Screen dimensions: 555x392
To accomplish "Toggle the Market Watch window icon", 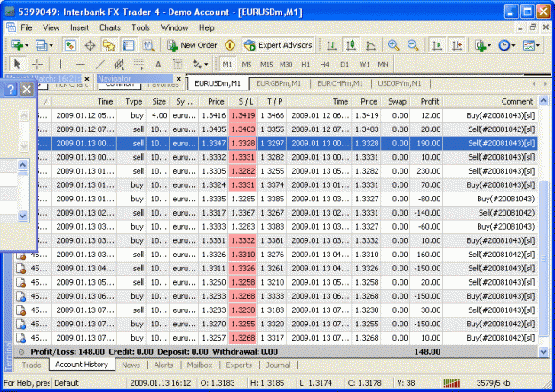I will pos(70,45).
